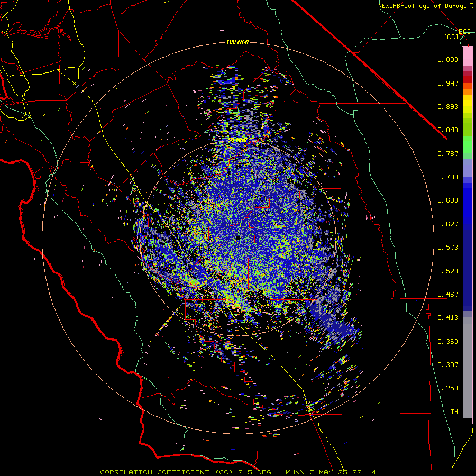Click the 0.627 scale value
Viewport: 476px width, 476px height.
pyautogui.click(x=448, y=224)
